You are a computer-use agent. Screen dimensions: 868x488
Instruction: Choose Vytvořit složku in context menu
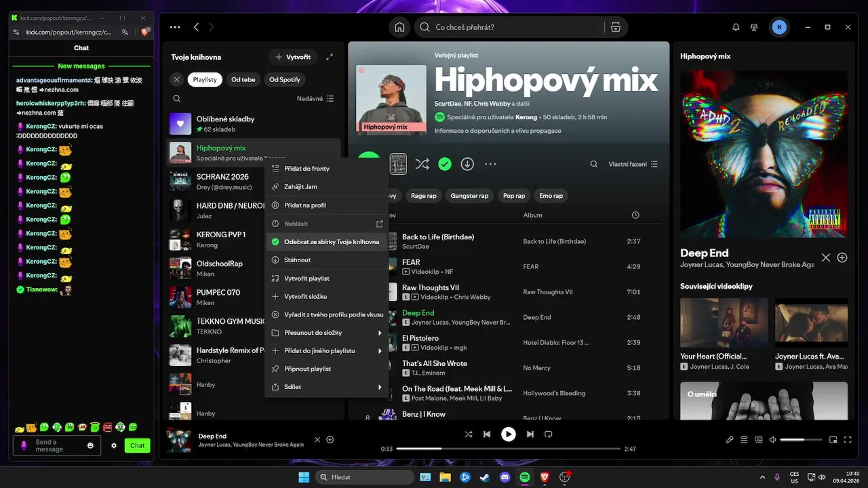[326, 296]
